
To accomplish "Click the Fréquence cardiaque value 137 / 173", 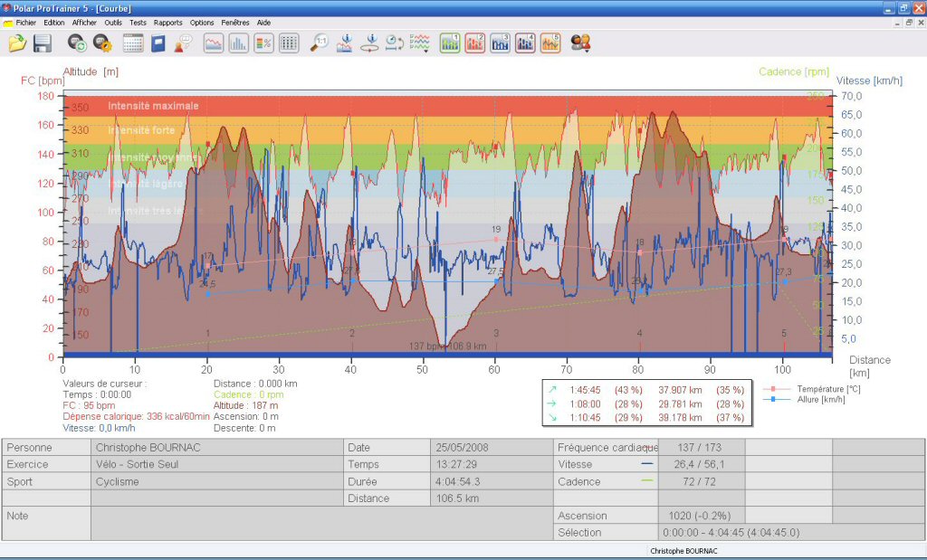I will 700,448.
